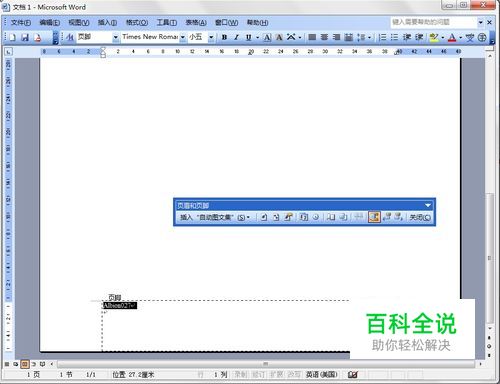Open the 窗口 menu
500x384 pixels.
pyautogui.click(x=226, y=23)
